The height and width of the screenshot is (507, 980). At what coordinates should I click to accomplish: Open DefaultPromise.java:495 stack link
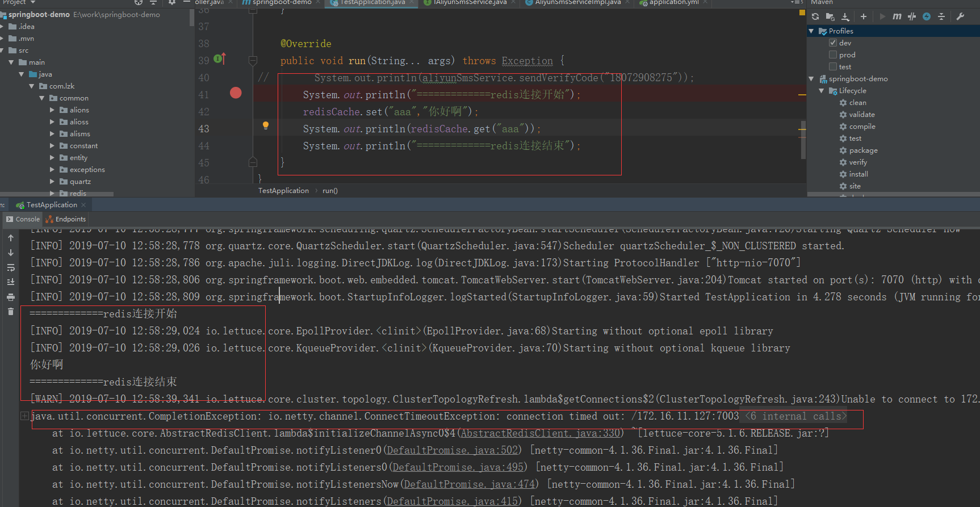coord(458,467)
